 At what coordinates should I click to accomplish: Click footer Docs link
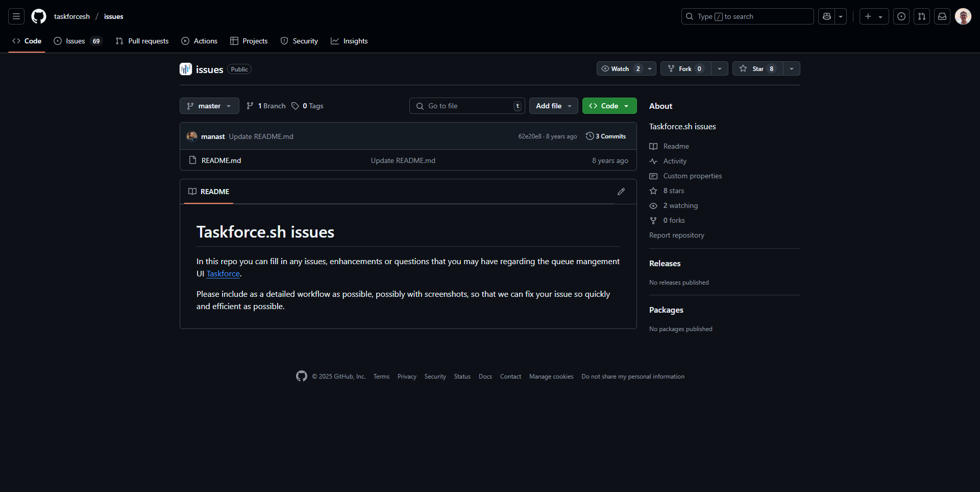pyautogui.click(x=485, y=377)
